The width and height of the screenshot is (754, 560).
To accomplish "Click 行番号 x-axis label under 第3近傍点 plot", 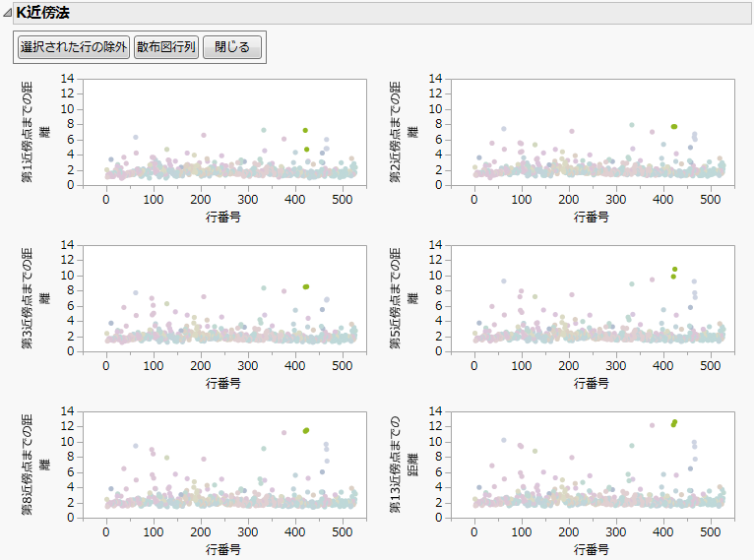I will coord(223,383).
